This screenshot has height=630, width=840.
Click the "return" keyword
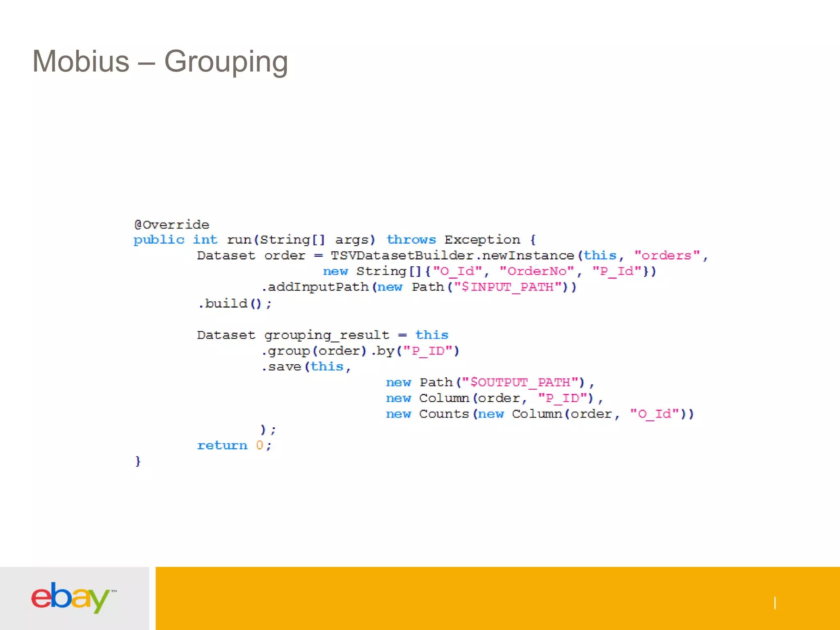click(x=222, y=445)
